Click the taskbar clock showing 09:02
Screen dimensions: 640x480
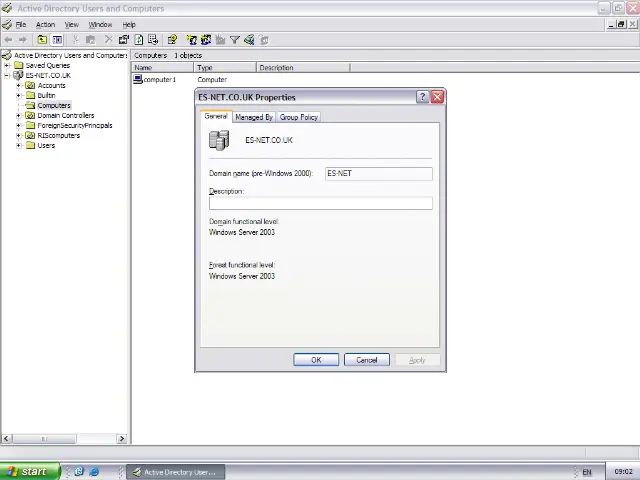[x=623, y=472]
